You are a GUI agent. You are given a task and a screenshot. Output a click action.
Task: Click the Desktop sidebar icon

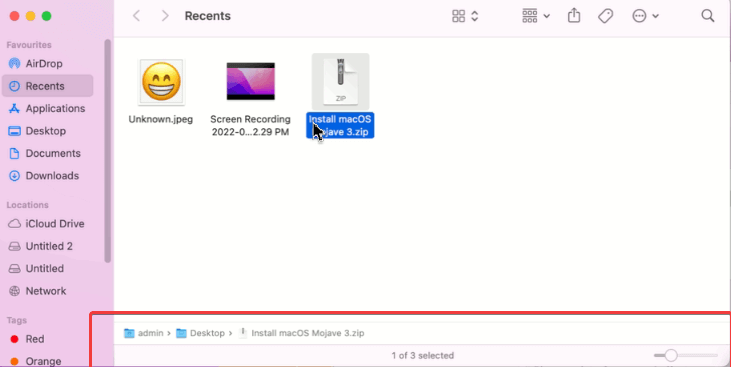tap(14, 131)
